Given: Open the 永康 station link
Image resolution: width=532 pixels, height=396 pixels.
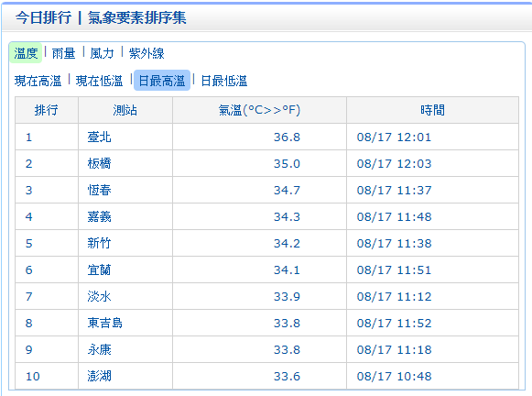Looking at the screenshot, I should [x=99, y=349].
